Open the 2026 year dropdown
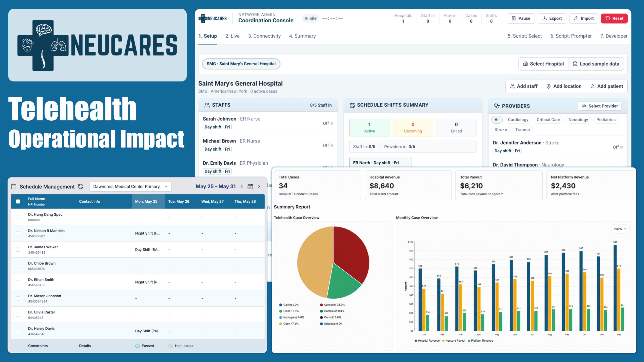 tap(620, 229)
